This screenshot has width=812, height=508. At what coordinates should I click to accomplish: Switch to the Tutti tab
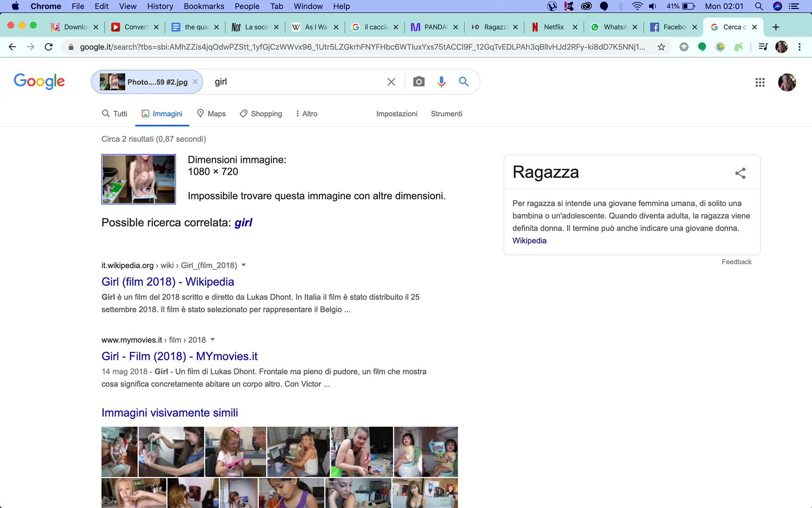(x=115, y=114)
